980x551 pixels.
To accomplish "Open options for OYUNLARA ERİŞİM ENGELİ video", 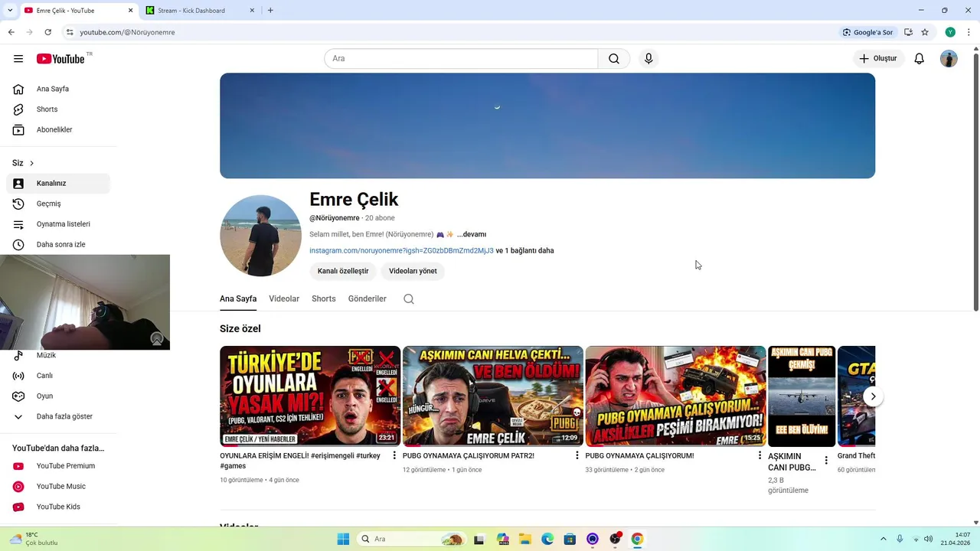I will click(394, 455).
